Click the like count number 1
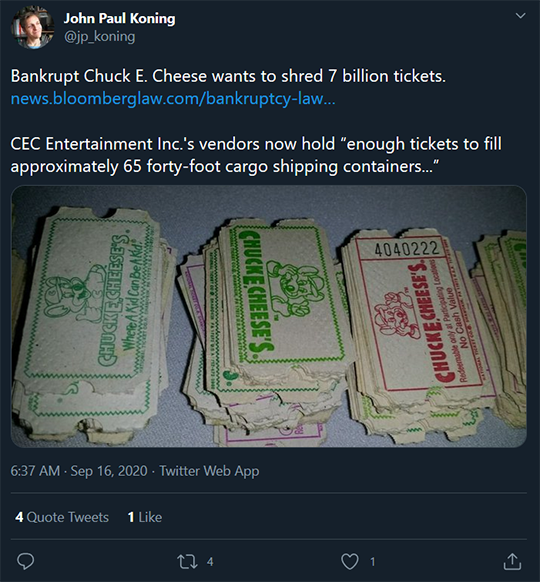Image resolution: width=540 pixels, height=582 pixels. click(x=372, y=562)
